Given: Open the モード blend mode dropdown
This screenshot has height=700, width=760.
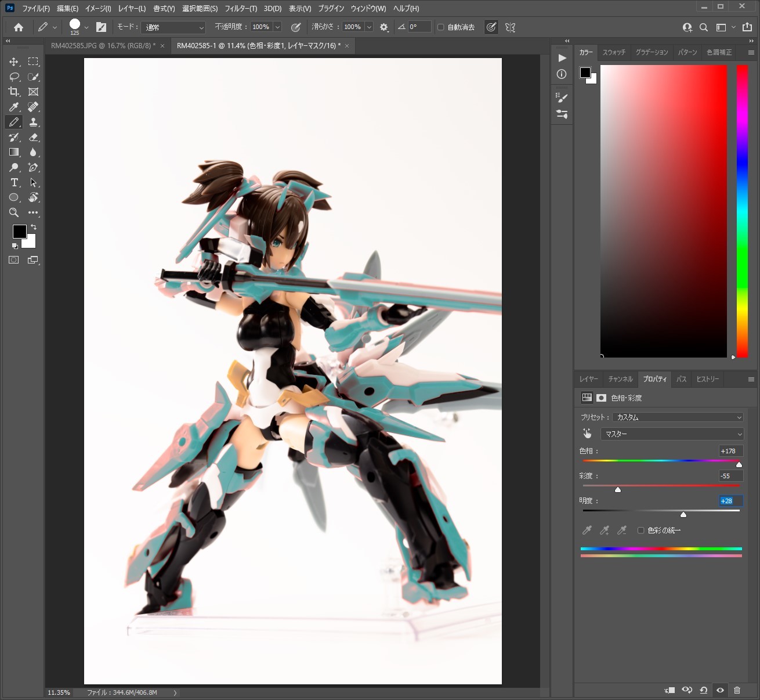Looking at the screenshot, I should point(173,27).
